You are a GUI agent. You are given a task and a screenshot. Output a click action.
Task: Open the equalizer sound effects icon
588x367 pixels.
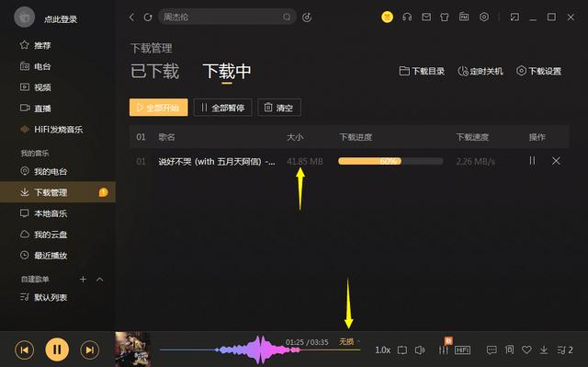443,350
